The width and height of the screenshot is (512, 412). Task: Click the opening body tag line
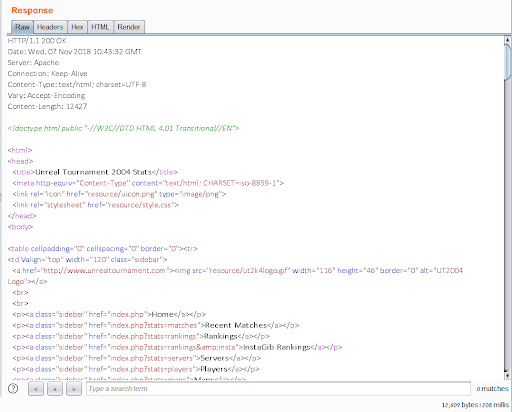point(20,227)
